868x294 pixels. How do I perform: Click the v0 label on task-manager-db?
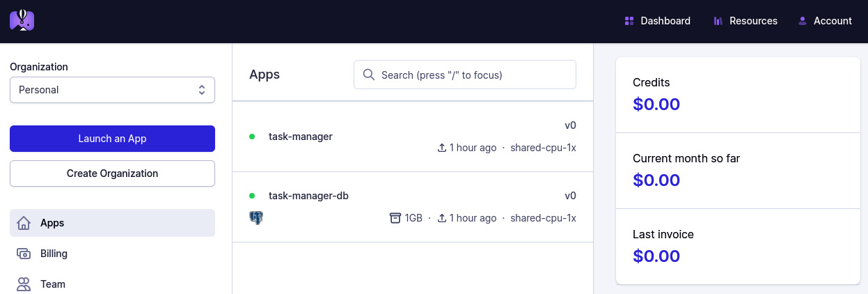[570, 196]
